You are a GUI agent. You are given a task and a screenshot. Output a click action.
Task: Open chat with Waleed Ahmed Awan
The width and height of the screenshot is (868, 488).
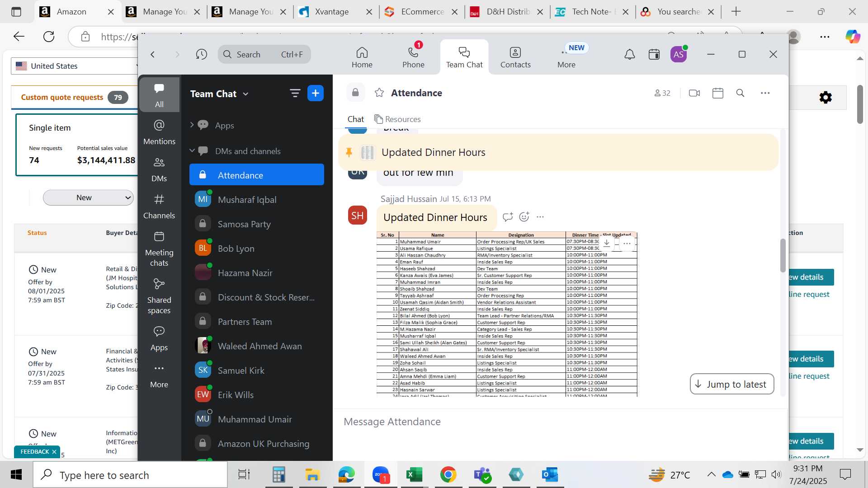pos(256,346)
